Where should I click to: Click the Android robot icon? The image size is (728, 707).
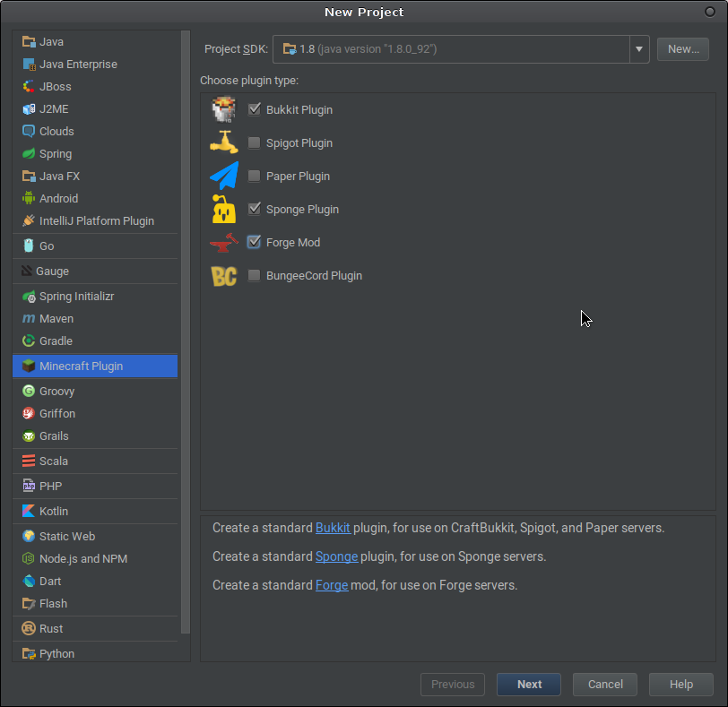[29, 198]
